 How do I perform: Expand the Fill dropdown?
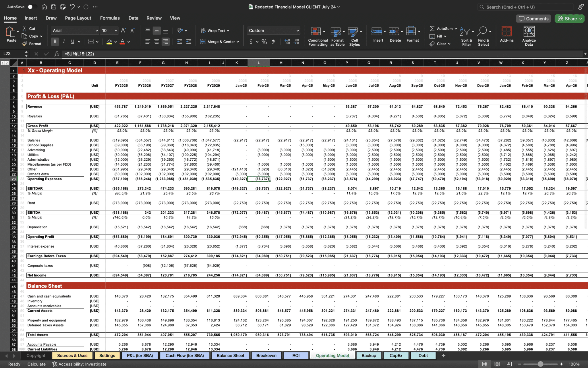click(445, 36)
